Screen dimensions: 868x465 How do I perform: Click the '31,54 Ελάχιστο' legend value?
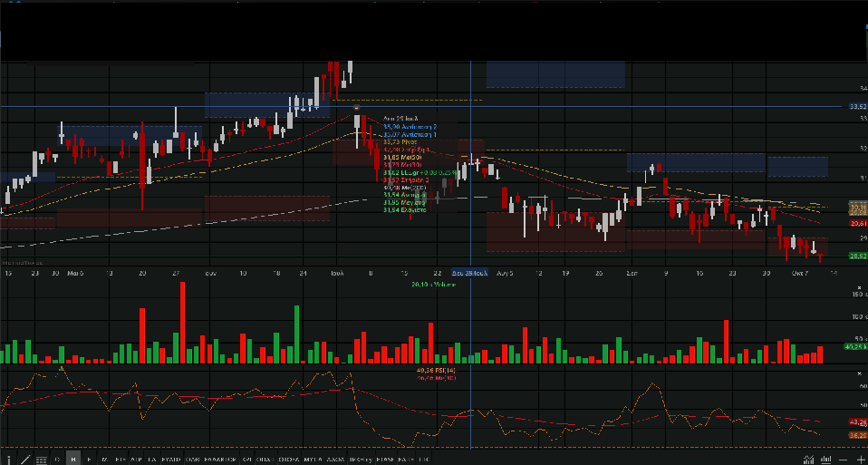pyautogui.click(x=405, y=209)
